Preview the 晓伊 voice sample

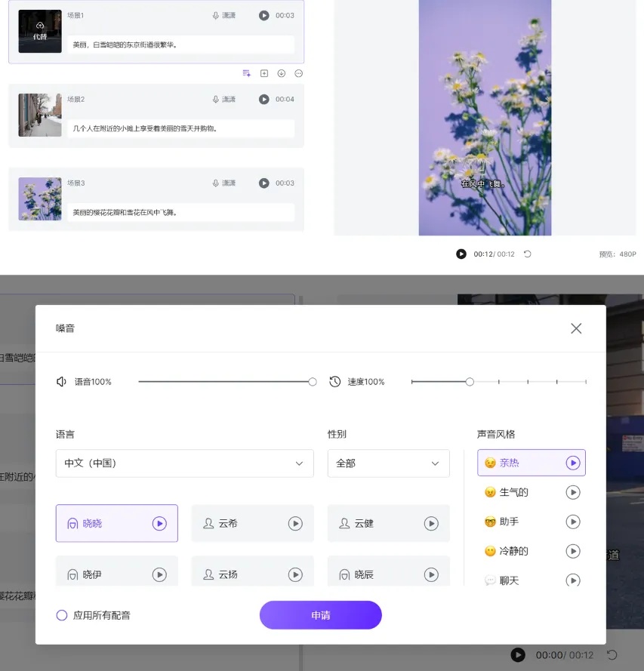tap(159, 574)
